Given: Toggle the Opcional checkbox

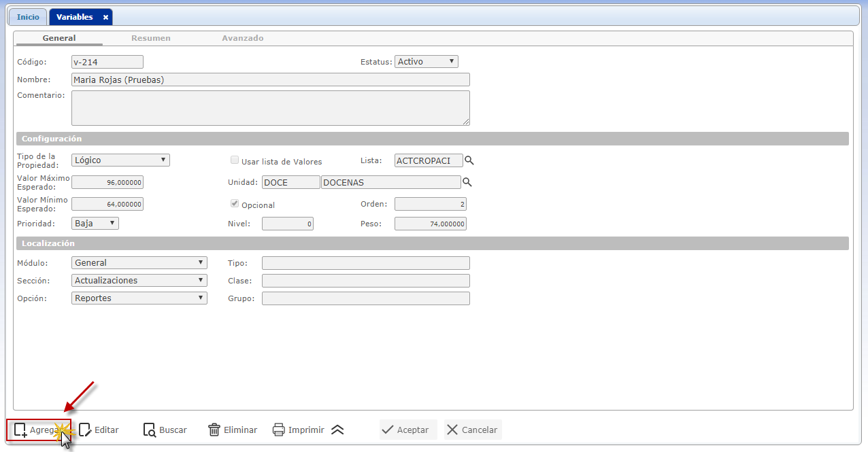Looking at the screenshot, I should coord(235,204).
